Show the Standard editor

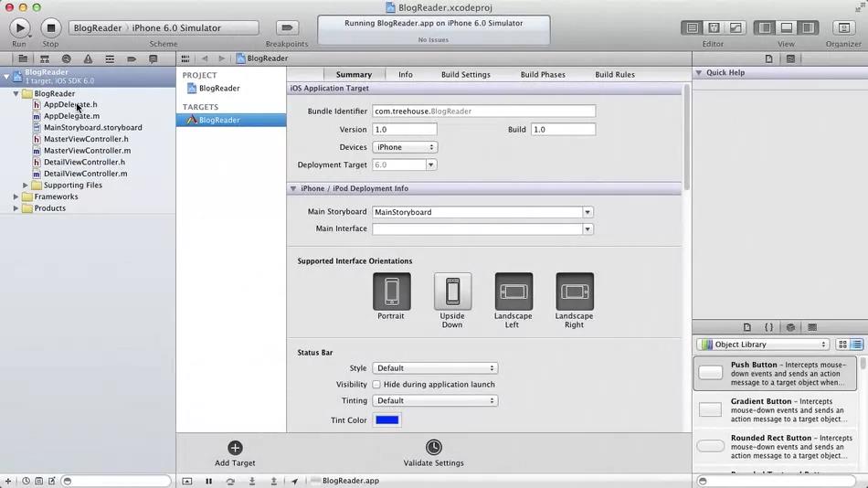[x=692, y=27]
